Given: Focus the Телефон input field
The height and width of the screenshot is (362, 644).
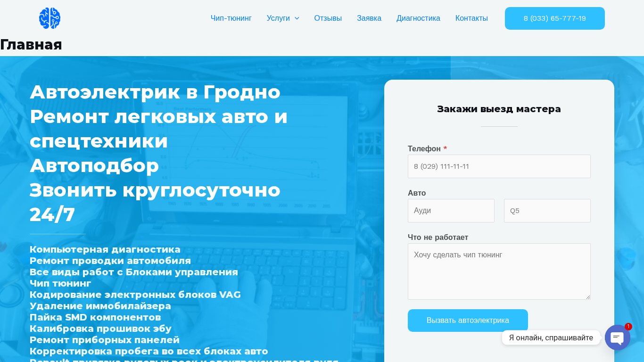Looking at the screenshot, I should (499, 166).
